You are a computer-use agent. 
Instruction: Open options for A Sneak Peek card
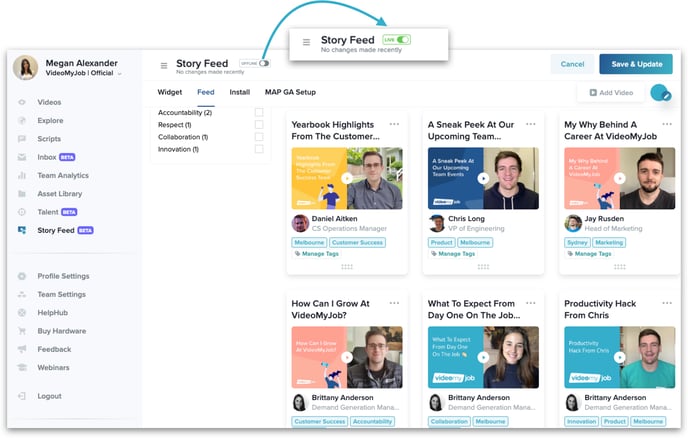coord(531,124)
